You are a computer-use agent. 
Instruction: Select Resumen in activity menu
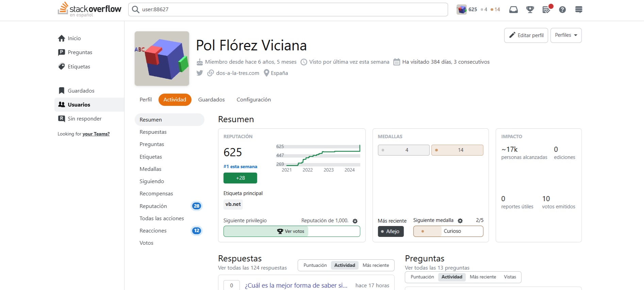tap(169, 119)
